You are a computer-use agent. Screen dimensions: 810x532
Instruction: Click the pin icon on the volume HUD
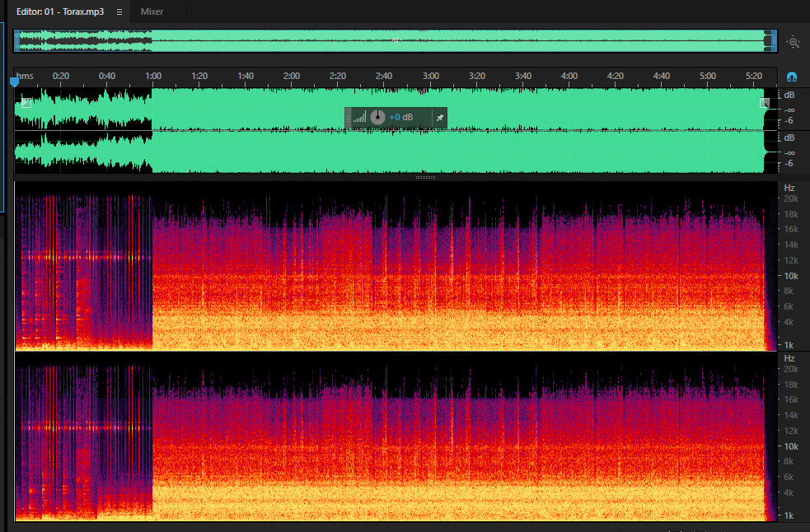pos(440,118)
